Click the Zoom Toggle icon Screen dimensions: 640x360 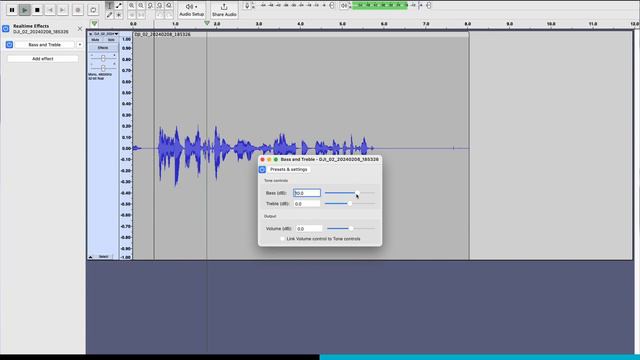(x=169, y=5)
